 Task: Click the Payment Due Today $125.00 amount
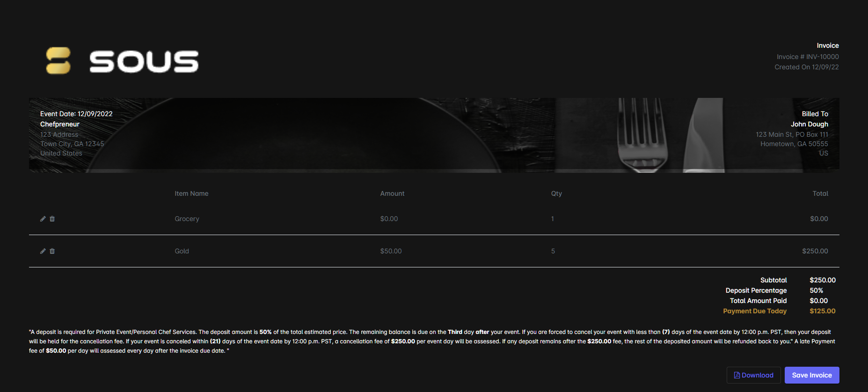pos(823,311)
